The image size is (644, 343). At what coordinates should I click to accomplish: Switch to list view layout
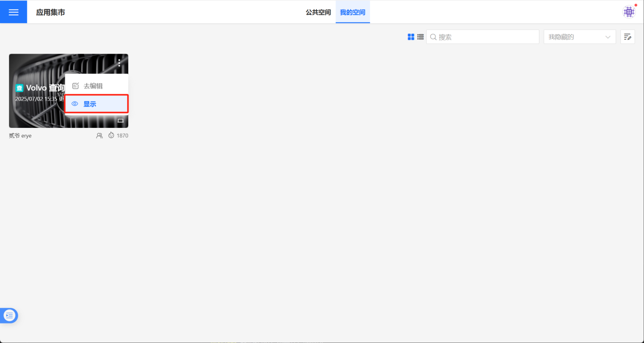[x=420, y=37]
